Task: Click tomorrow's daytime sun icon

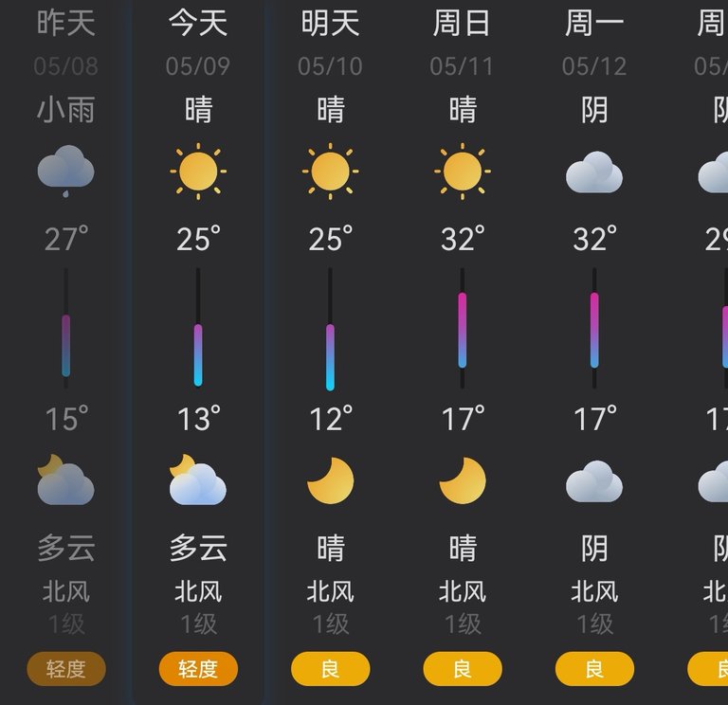Action: point(330,172)
